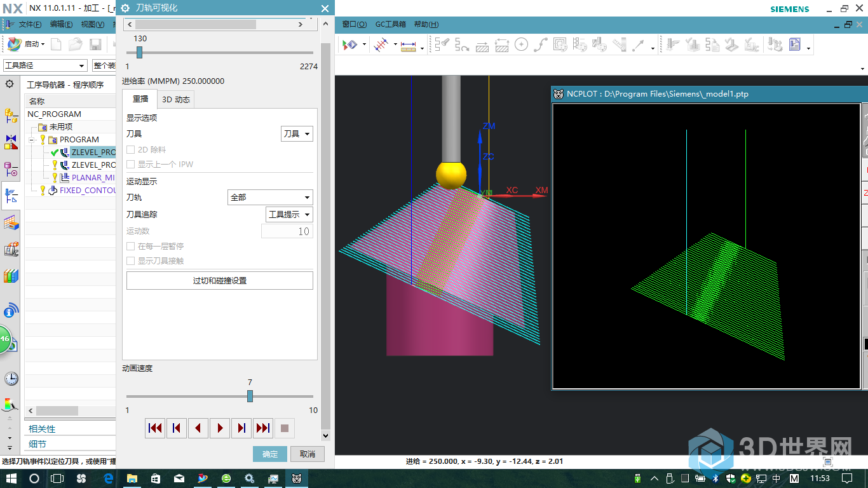The height and width of the screenshot is (488, 868).
Task: Open the HD3D Tools info icon
Action: point(11,311)
